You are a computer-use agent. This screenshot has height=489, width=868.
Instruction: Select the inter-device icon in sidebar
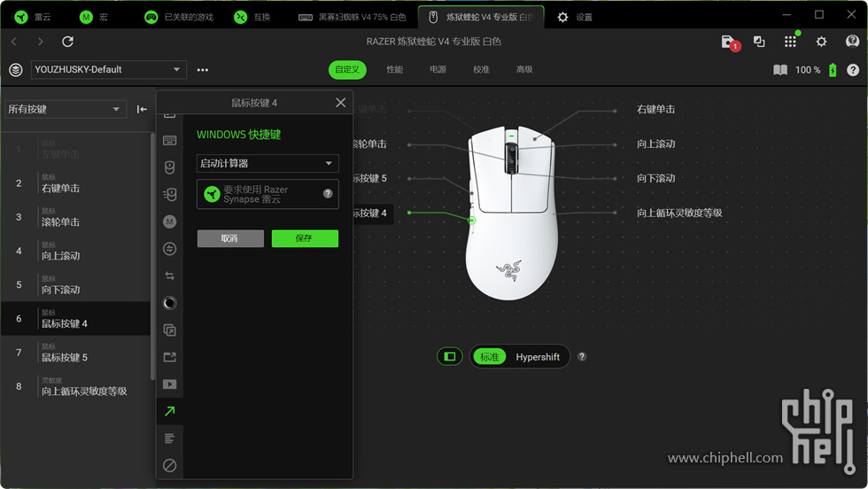tap(170, 249)
